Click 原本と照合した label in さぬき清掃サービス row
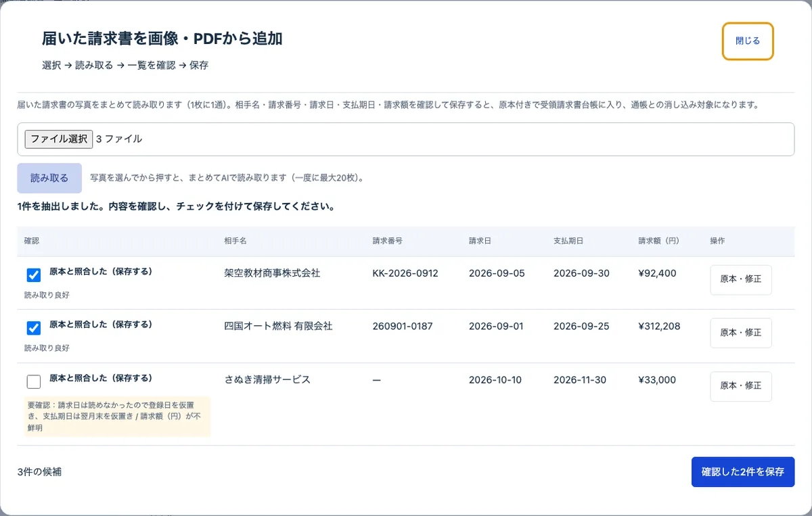Viewport: 812px width, 516px height. coord(101,377)
